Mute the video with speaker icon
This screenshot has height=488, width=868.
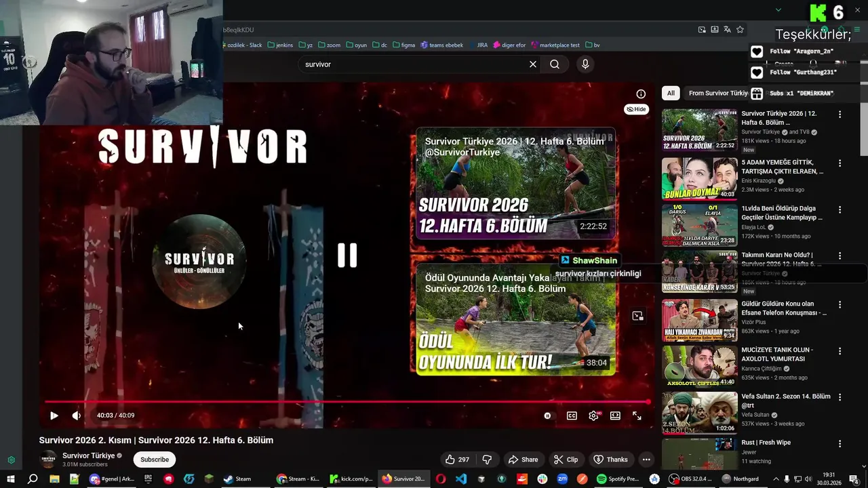[77, 415]
